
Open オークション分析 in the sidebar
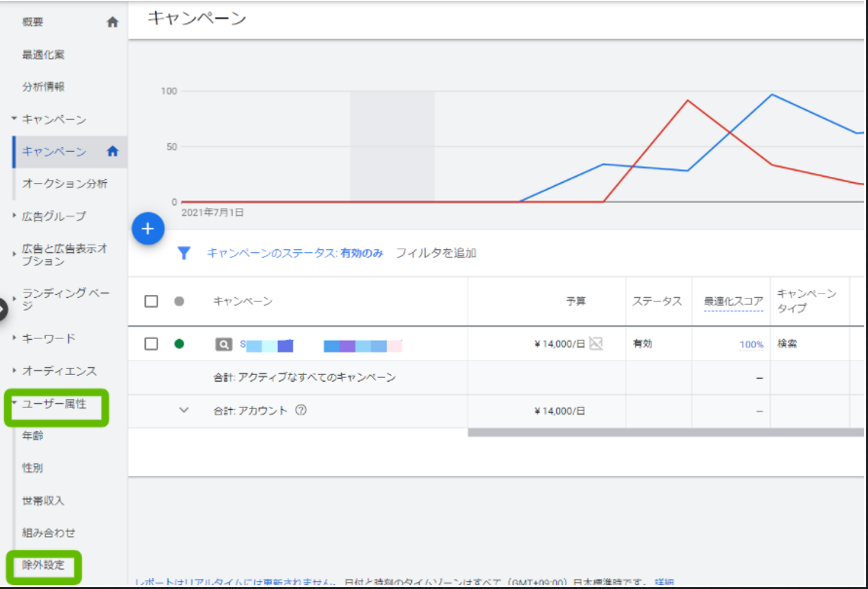[64, 184]
